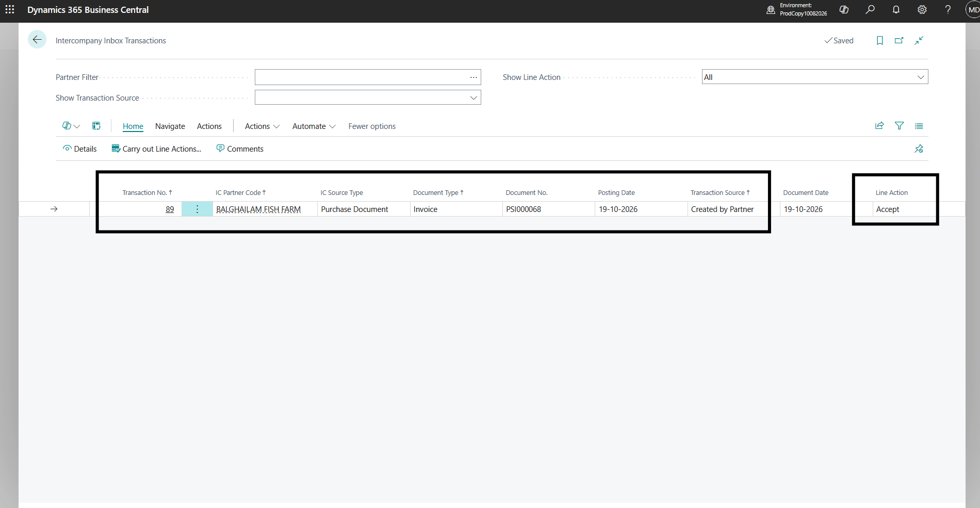Image resolution: width=980 pixels, height=508 pixels.
Task: Open the app launcher waffle menu
Action: pos(10,10)
